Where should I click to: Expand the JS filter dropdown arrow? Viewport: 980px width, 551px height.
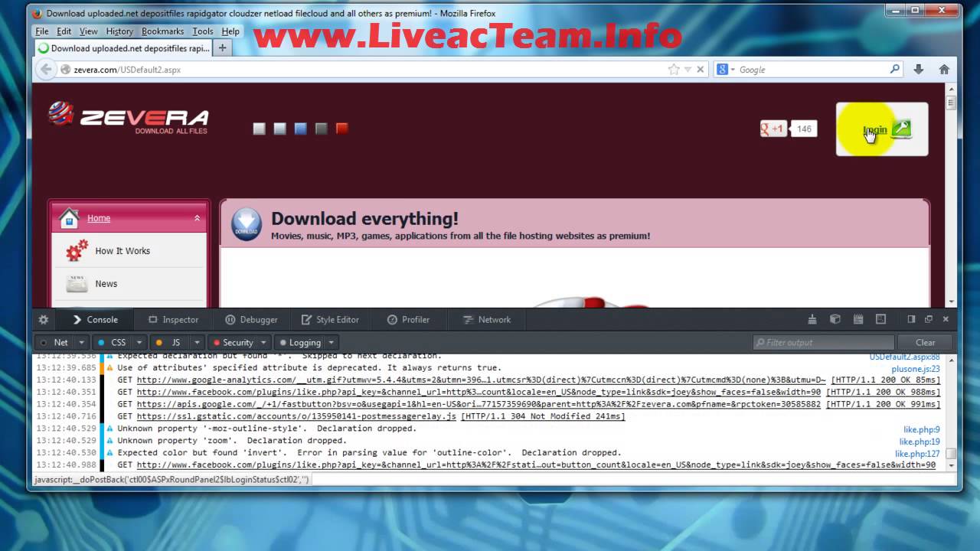point(197,342)
